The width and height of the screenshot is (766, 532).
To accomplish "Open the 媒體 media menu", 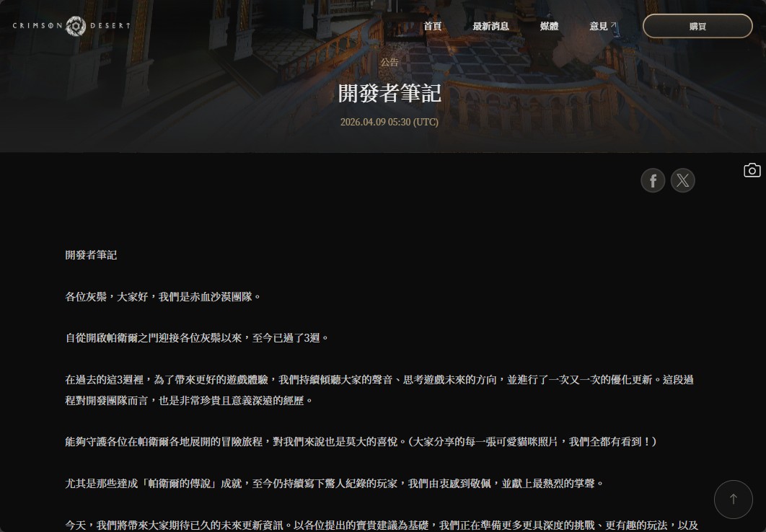I will click(549, 26).
